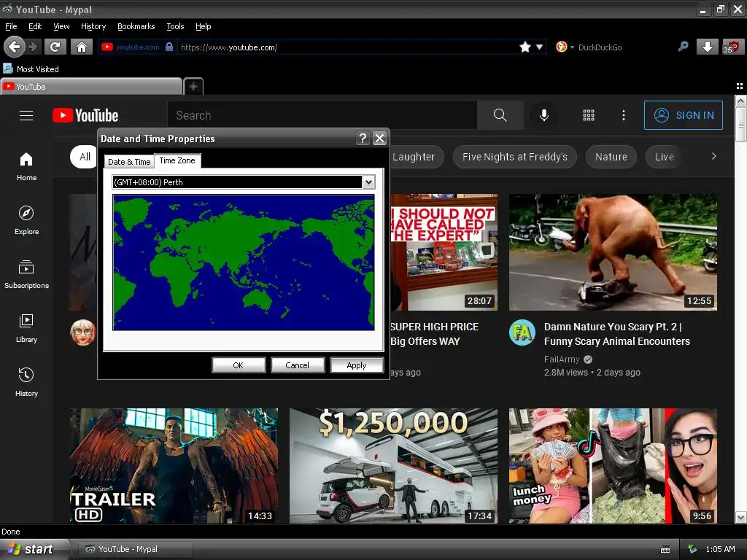The height and width of the screenshot is (560, 747).
Task: Click the bookmark star in the address bar
Action: click(x=525, y=47)
